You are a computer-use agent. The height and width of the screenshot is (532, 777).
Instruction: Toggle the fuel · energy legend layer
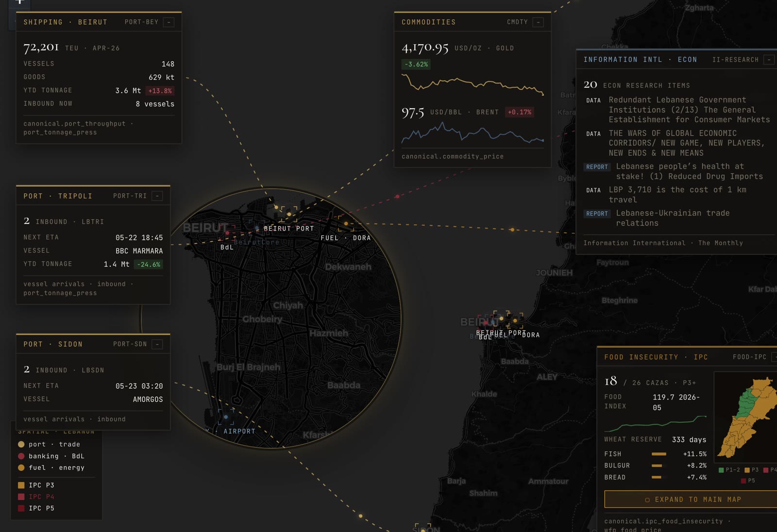point(51,468)
